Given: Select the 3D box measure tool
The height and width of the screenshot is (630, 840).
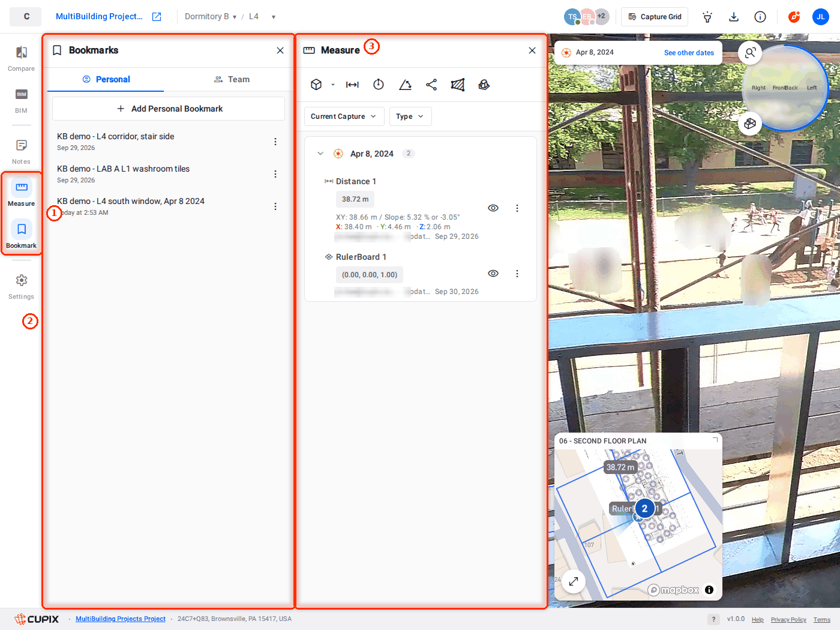Looking at the screenshot, I should pos(316,85).
